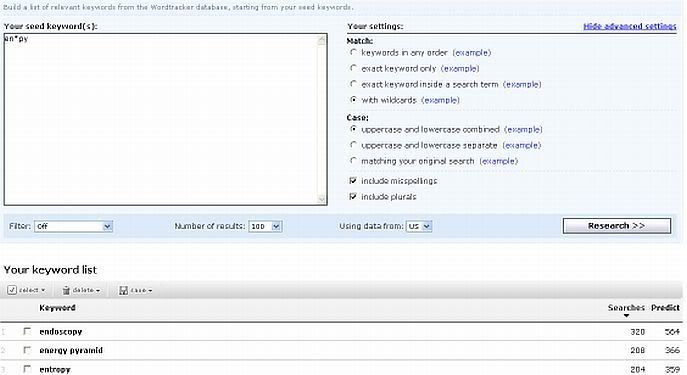The image size is (687, 375).
Task: Open example link for 'matching your original search'
Action: 499,161
